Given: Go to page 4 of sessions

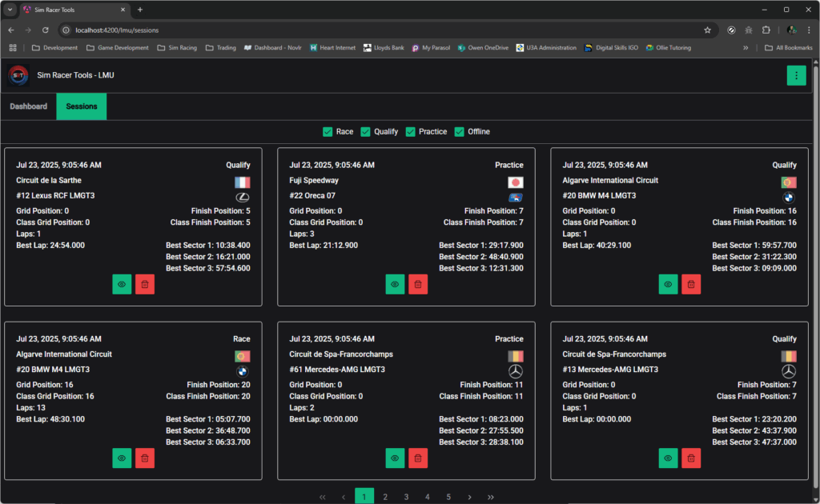Looking at the screenshot, I should [x=428, y=497].
